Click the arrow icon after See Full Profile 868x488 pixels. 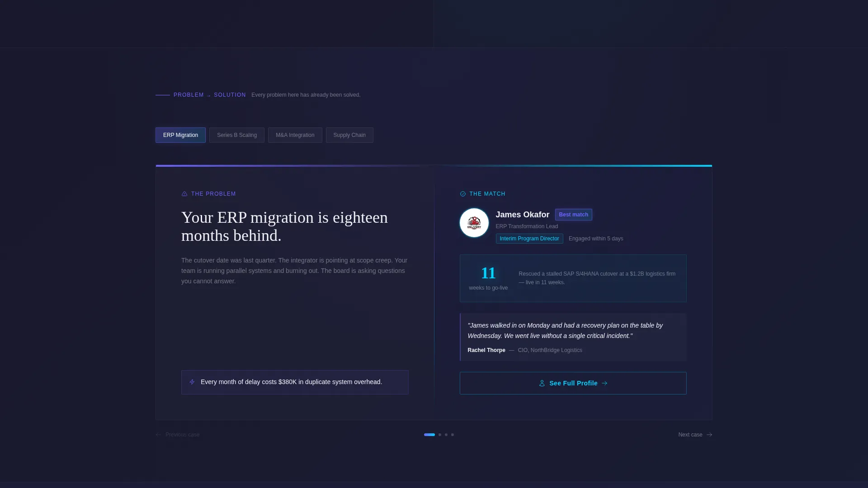[604, 383]
